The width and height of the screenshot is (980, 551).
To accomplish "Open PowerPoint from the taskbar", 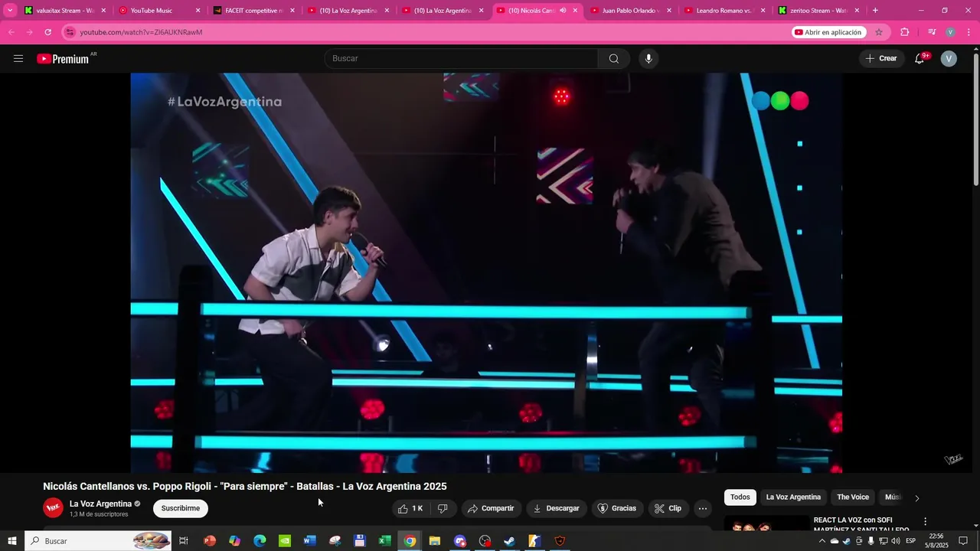I will pos(209,541).
